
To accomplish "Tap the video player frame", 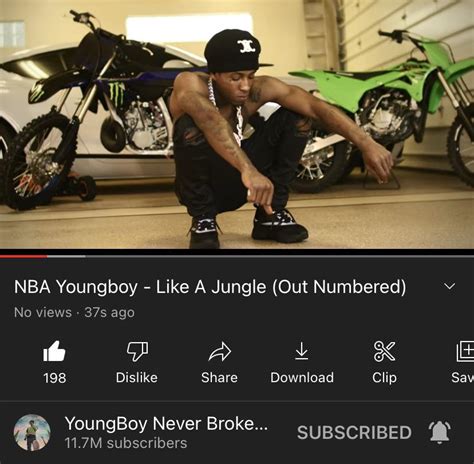I will tap(237, 124).
